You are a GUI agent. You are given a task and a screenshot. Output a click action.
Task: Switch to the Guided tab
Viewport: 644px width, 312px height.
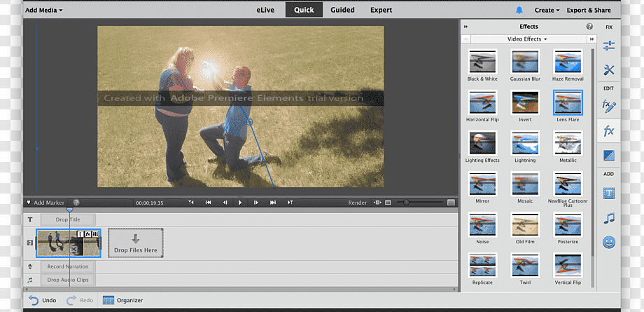click(x=342, y=10)
